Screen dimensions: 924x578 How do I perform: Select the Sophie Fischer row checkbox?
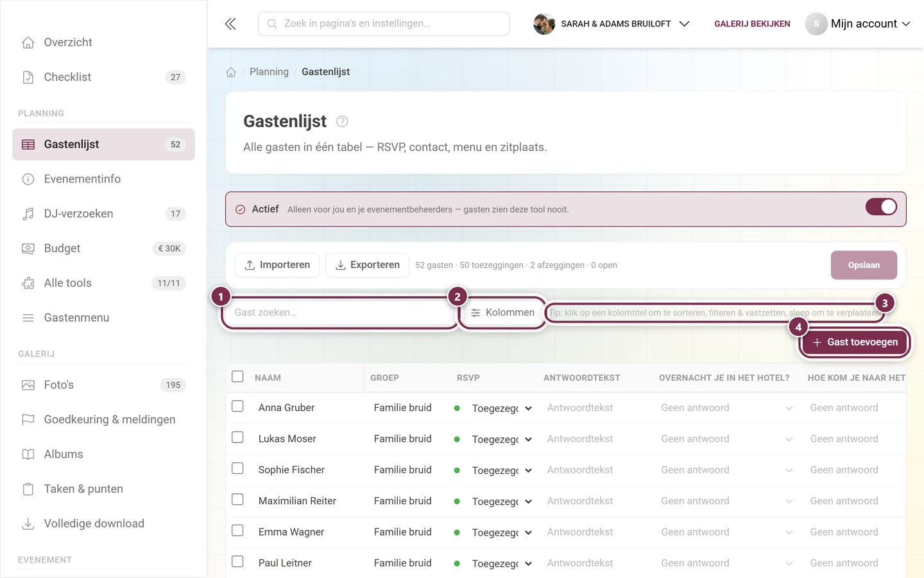[x=237, y=469]
